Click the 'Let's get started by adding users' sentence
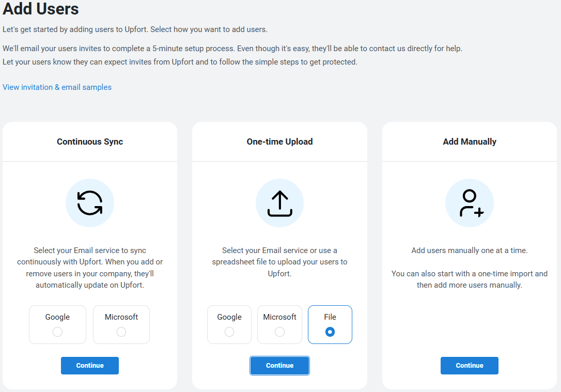 (135, 29)
